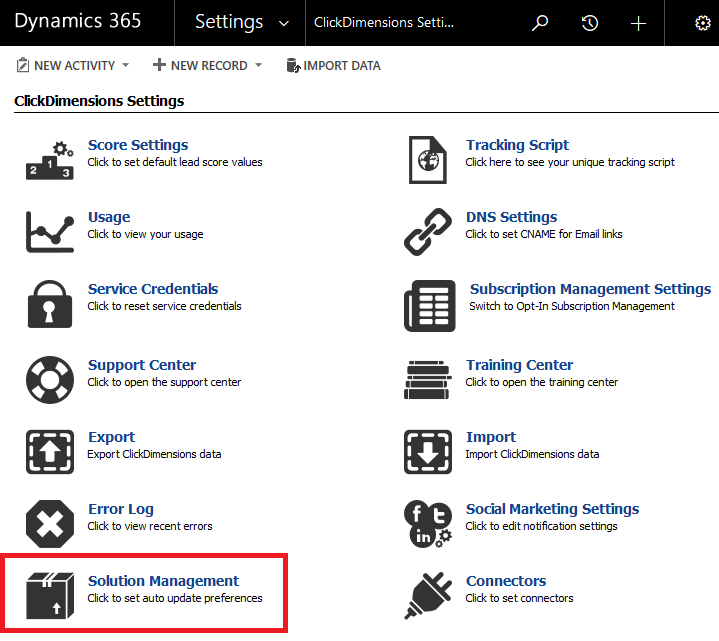Open the search magnifier in the top bar
Screen dimensions: 719x641
[540, 22]
